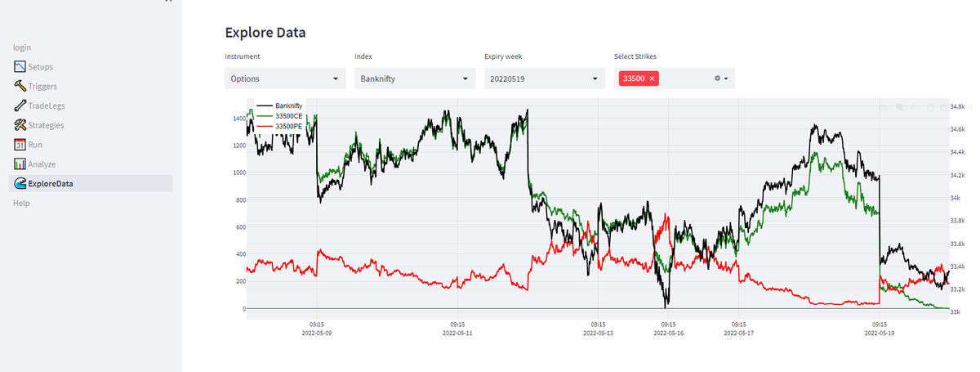Click the 2022-05-19 date axis label
980x372 pixels.
pos(879,334)
